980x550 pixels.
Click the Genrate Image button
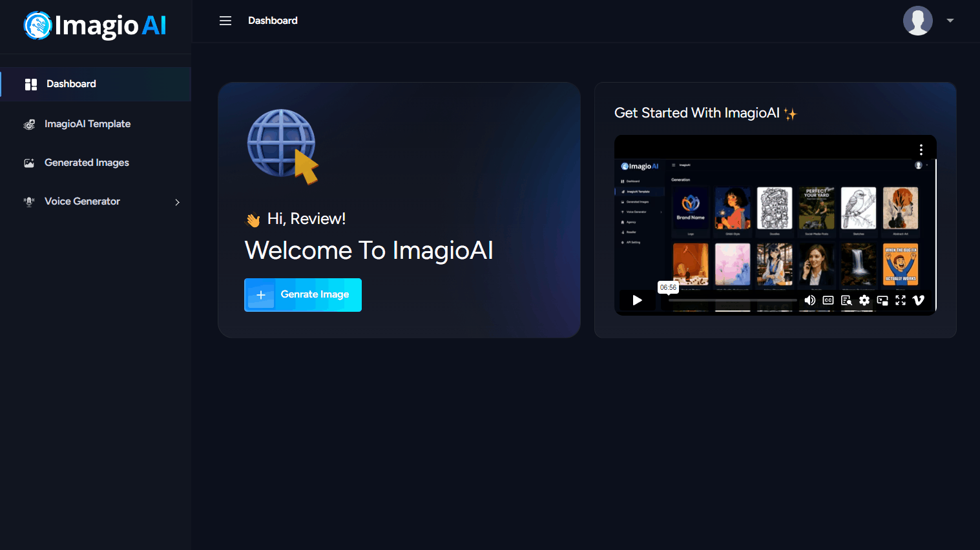(303, 295)
